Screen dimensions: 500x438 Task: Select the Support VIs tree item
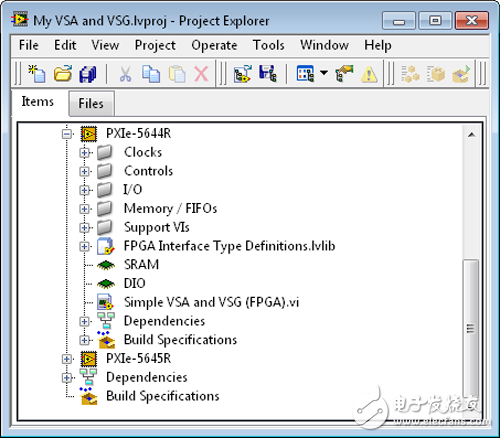click(x=157, y=227)
